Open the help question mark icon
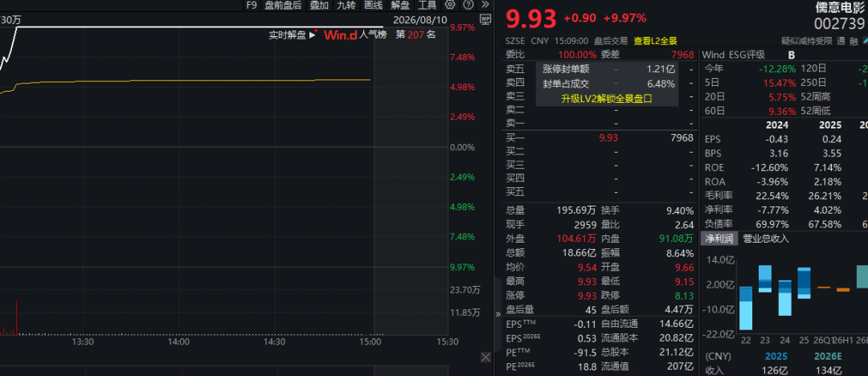The height and width of the screenshot is (376, 868). coord(469,5)
